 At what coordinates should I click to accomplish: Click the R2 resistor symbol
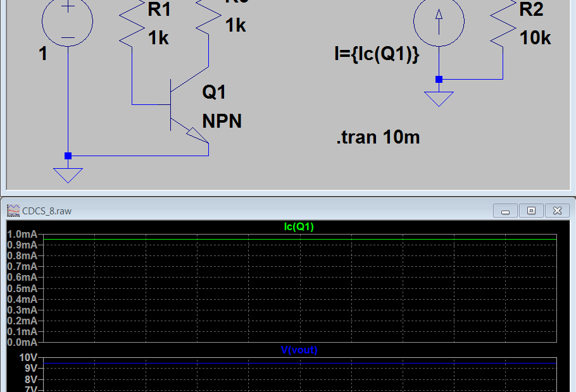point(503,23)
